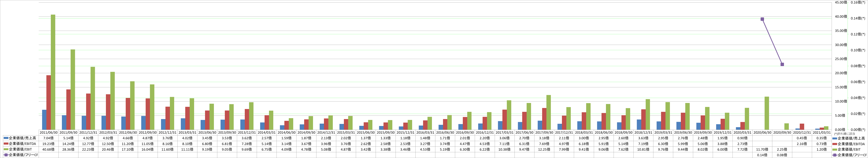868x158 pixels.
Task: Click the 0.73倍 cell under 2021/03/31
Action: click(822, 144)
